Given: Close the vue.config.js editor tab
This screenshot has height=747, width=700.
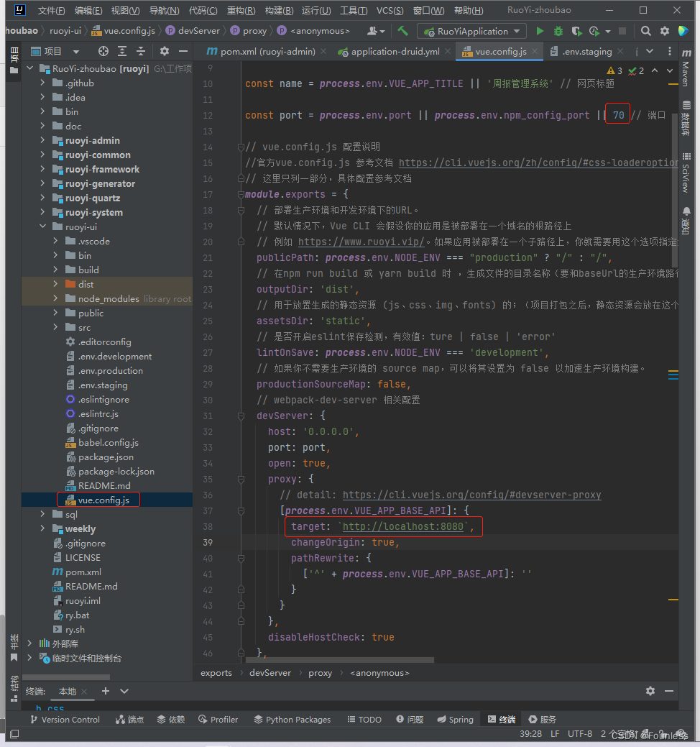Looking at the screenshot, I should click(535, 51).
